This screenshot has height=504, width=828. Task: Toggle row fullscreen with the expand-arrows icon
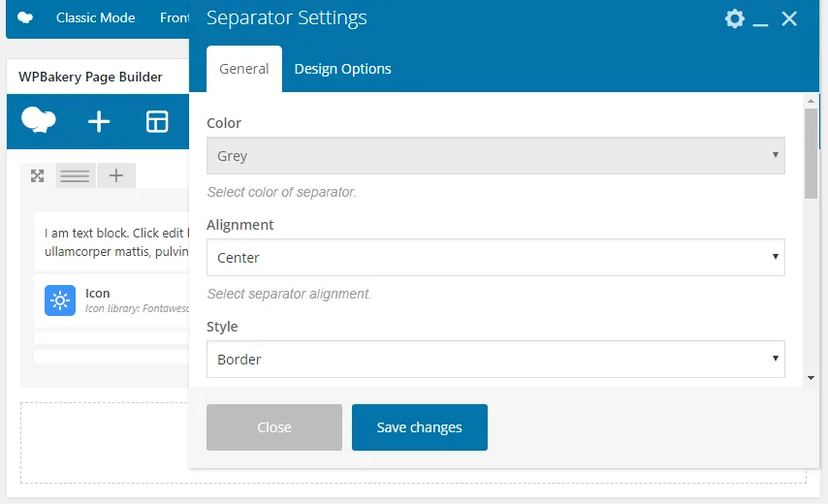pyautogui.click(x=38, y=175)
